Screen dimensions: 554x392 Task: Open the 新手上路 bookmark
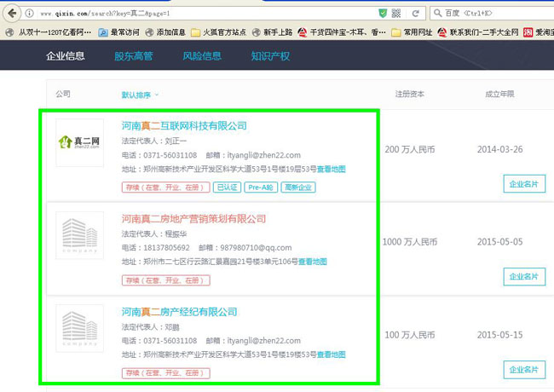pos(272,32)
